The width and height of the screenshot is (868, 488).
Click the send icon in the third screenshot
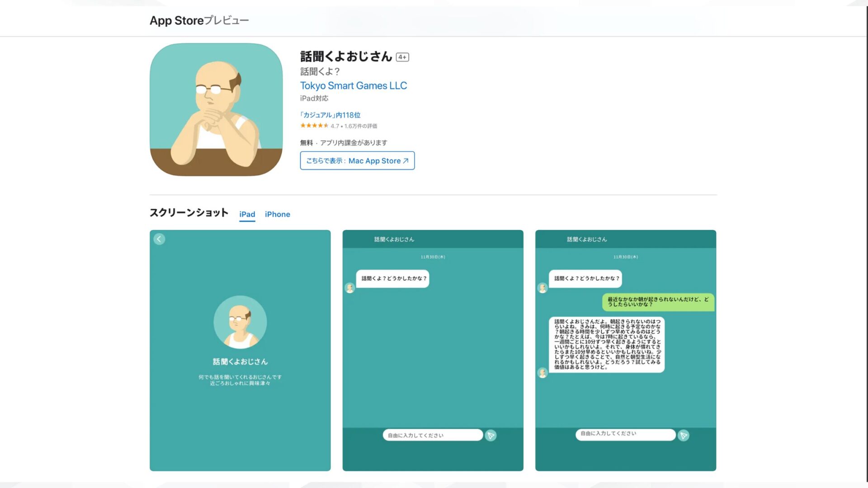tap(683, 435)
